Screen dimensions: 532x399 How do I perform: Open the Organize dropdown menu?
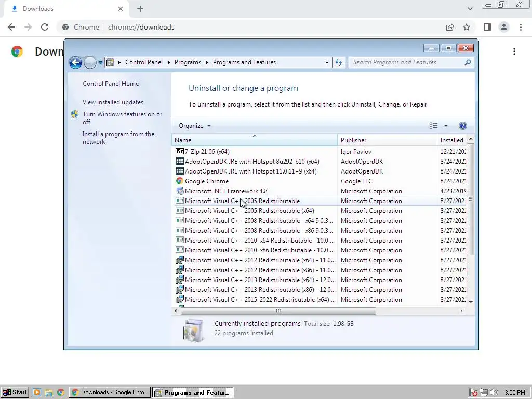[195, 126]
